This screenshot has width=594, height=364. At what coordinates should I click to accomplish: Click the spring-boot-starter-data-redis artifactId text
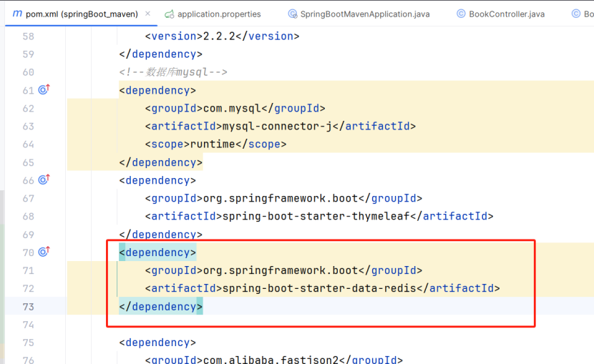pos(319,288)
